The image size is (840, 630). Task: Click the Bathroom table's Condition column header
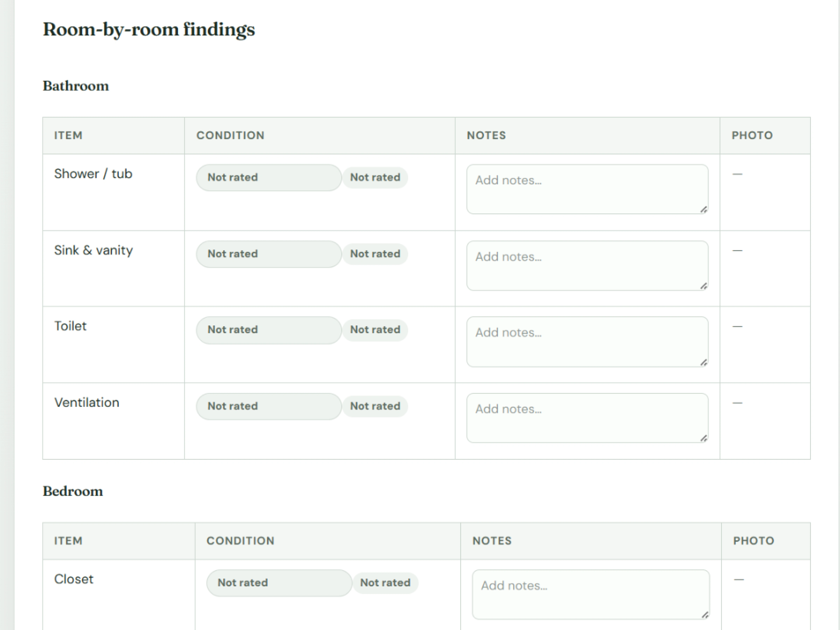point(230,136)
